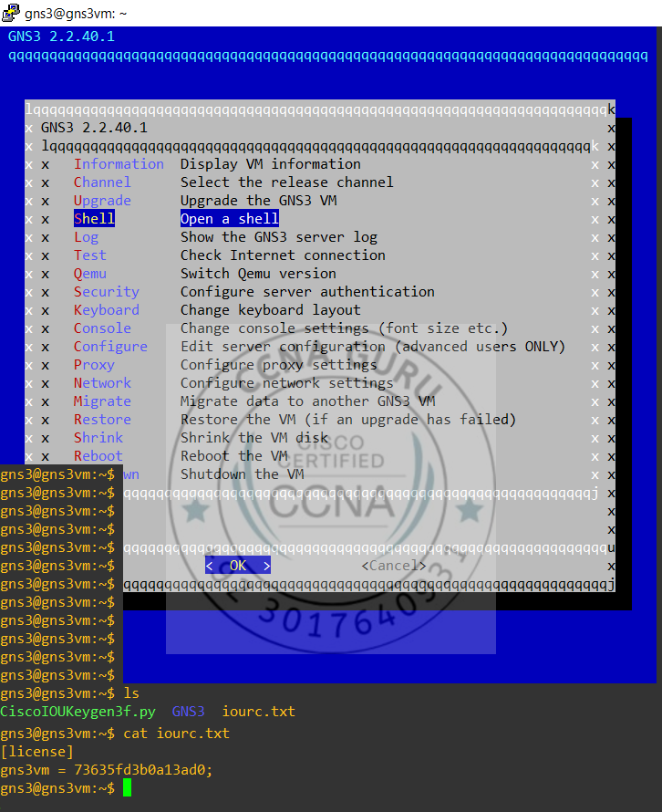Select the Channel menu entry
Image resolution: width=662 pixels, height=812 pixels.
click(x=102, y=182)
